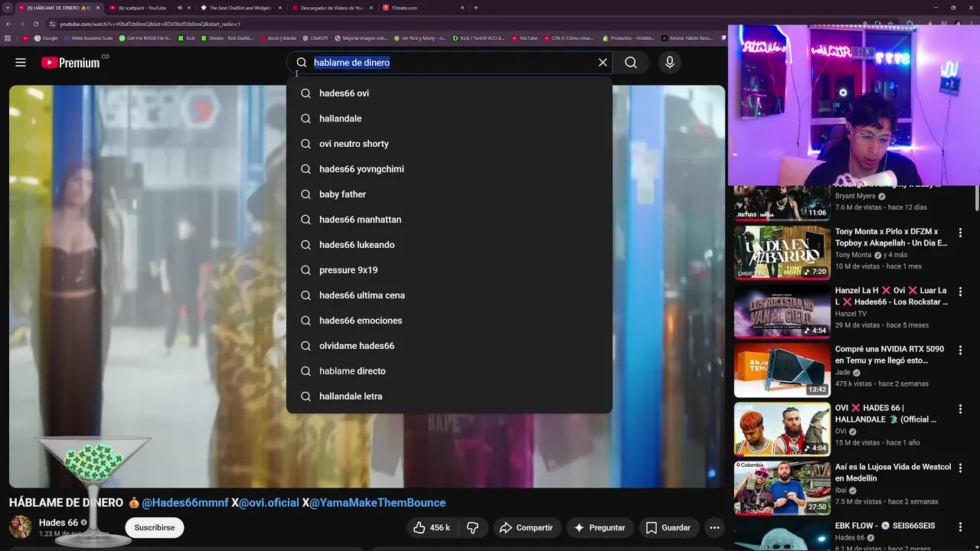Viewport: 980px width, 551px height.
Task: Open the ChatGPT bookmark
Action: (x=315, y=37)
